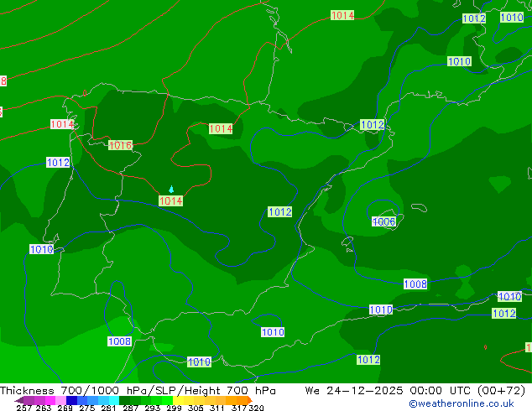Click the 320 legend value

[x=256, y=408]
